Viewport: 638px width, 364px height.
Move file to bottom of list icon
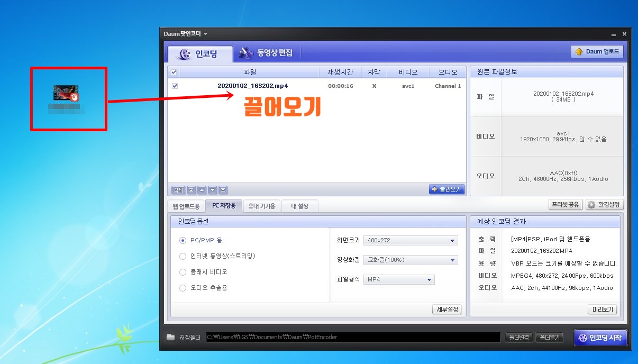tap(223, 190)
